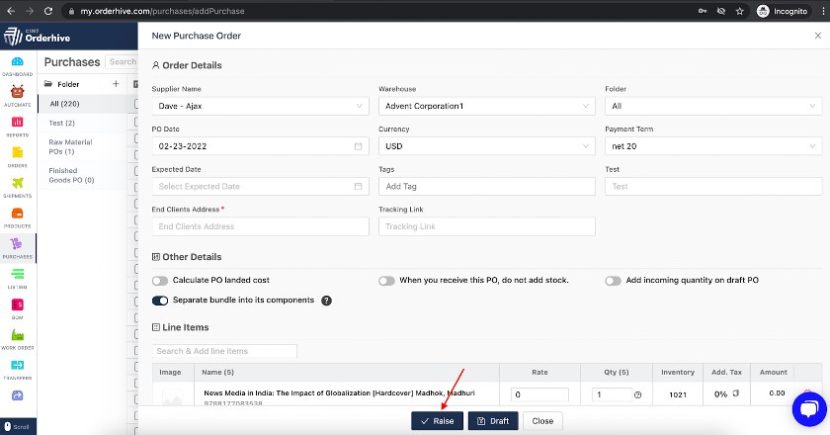Open the Products sidebar icon

(x=17, y=217)
